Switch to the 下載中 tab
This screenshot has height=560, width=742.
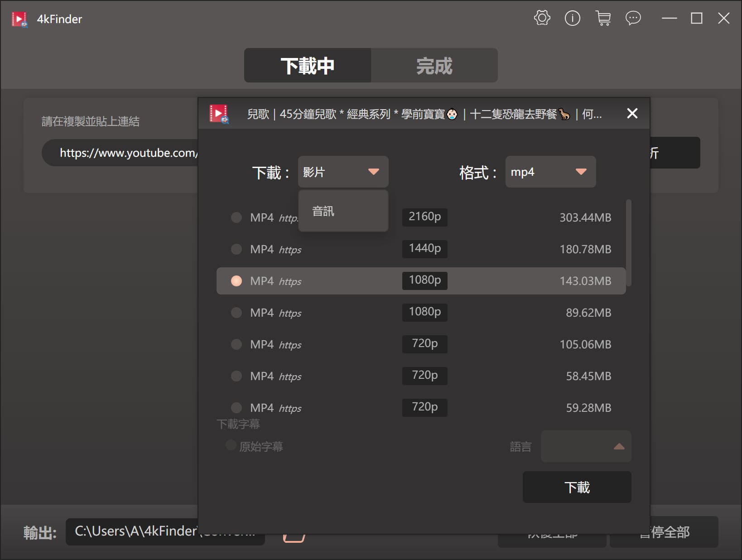point(308,65)
